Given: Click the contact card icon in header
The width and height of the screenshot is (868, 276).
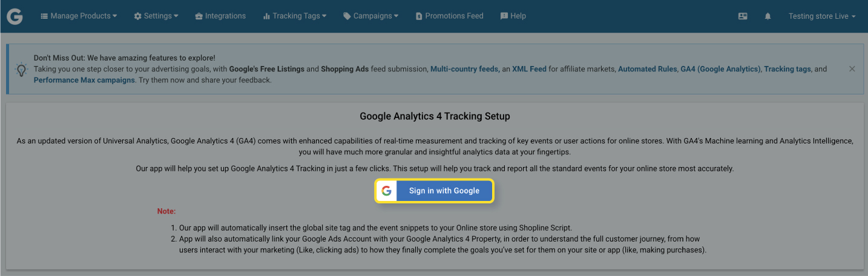Looking at the screenshot, I should [x=743, y=16].
